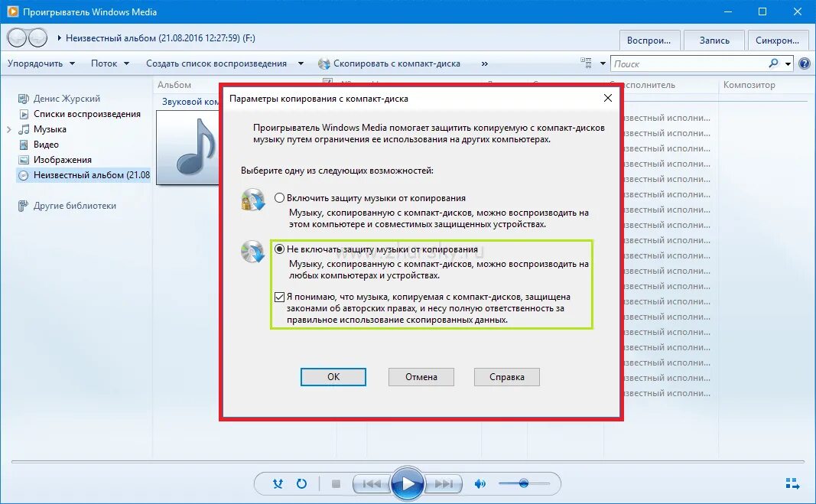This screenshot has height=504, width=816.
Task: Click the Поиск search field
Action: click(x=688, y=63)
